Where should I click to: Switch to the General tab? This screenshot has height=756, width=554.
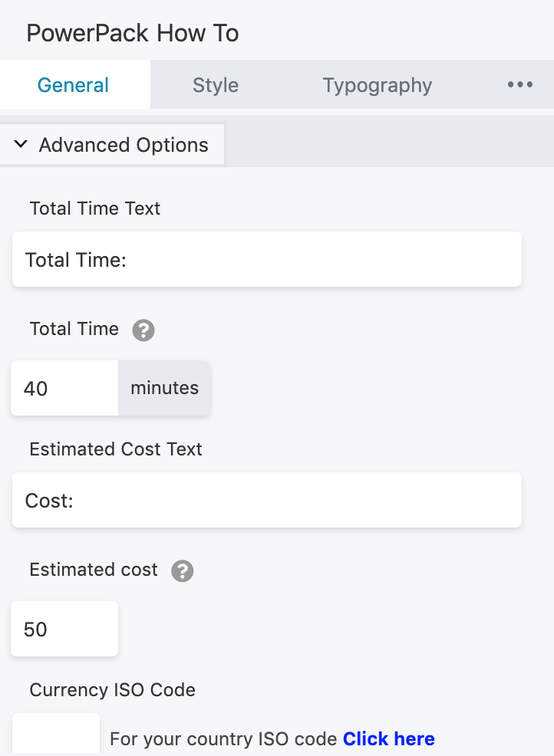(x=74, y=85)
